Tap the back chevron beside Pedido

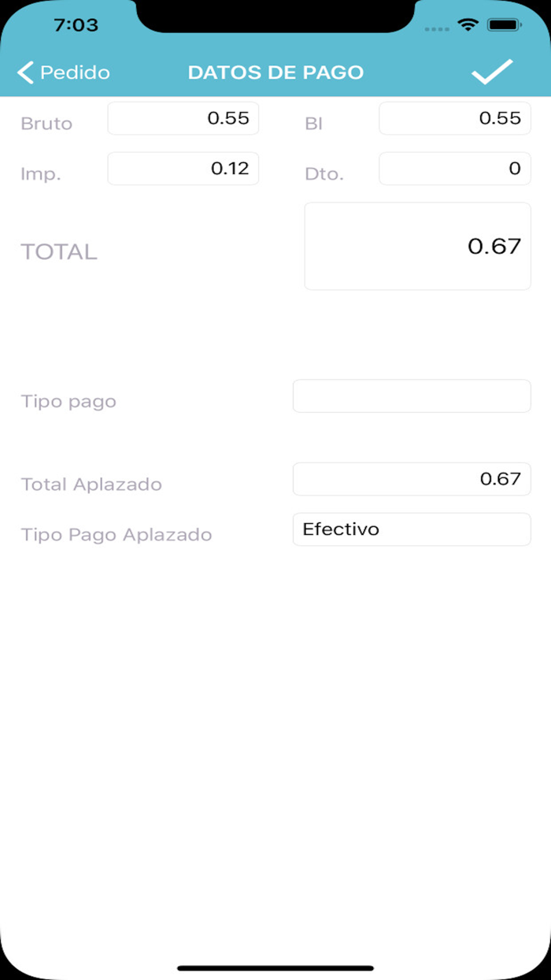24,72
